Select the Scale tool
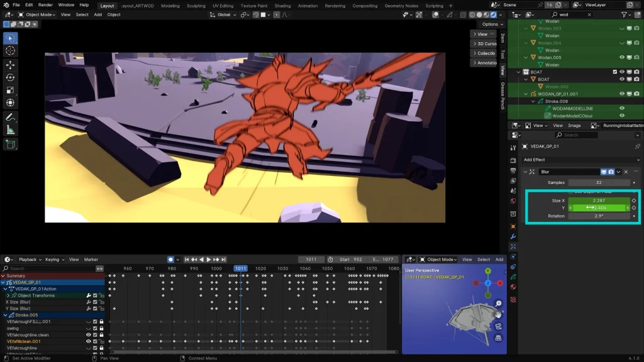644x362 pixels. pyautogui.click(x=10, y=90)
